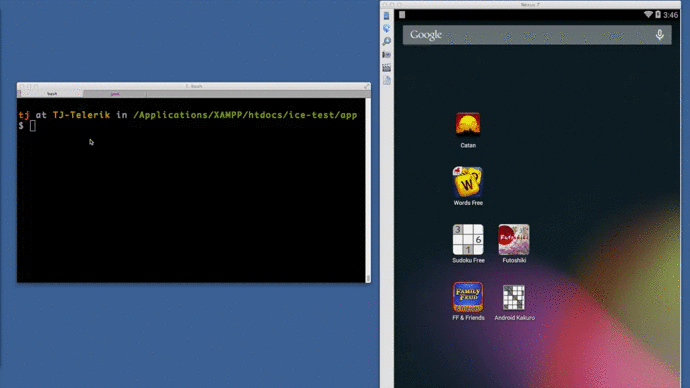690x388 pixels.
Task: Click the terminal scrollbar handle
Action: (368, 278)
